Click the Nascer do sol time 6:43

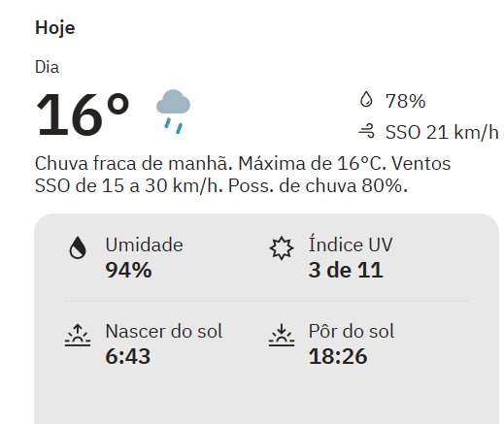[128, 356]
